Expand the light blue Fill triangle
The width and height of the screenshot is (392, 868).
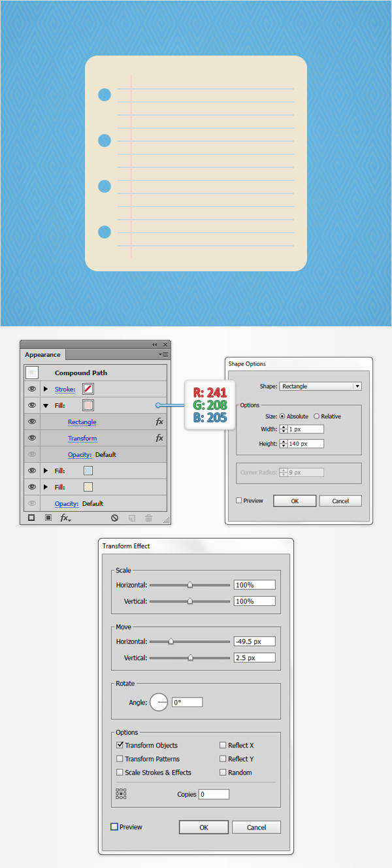point(46,470)
